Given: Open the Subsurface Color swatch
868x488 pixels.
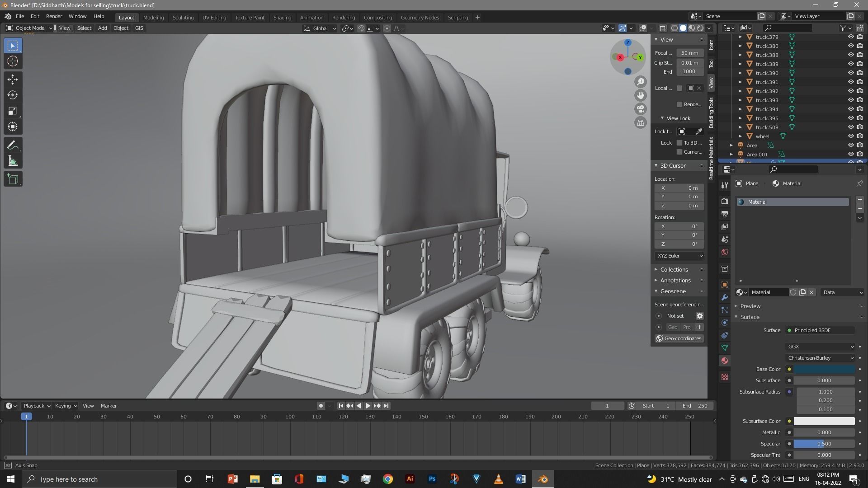Looking at the screenshot, I should (824, 421).
